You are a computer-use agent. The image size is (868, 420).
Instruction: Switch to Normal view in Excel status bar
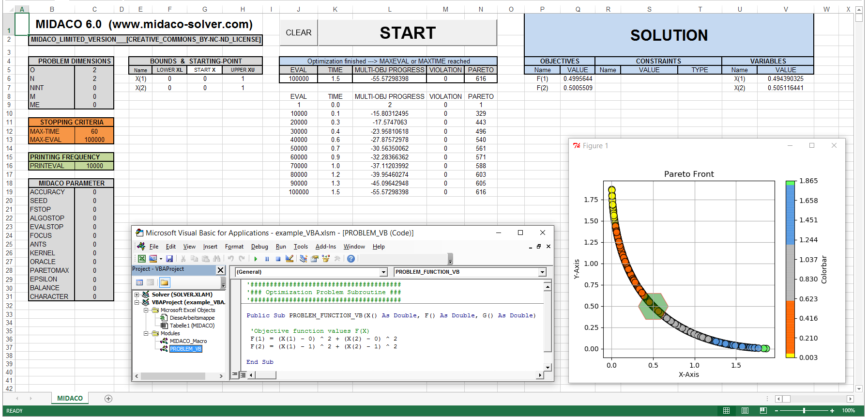coord(726,411)
